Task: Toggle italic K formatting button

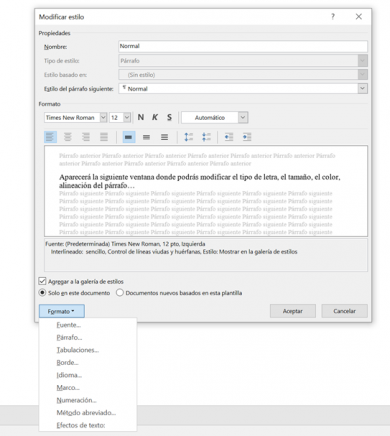Action: pos(155,117)
